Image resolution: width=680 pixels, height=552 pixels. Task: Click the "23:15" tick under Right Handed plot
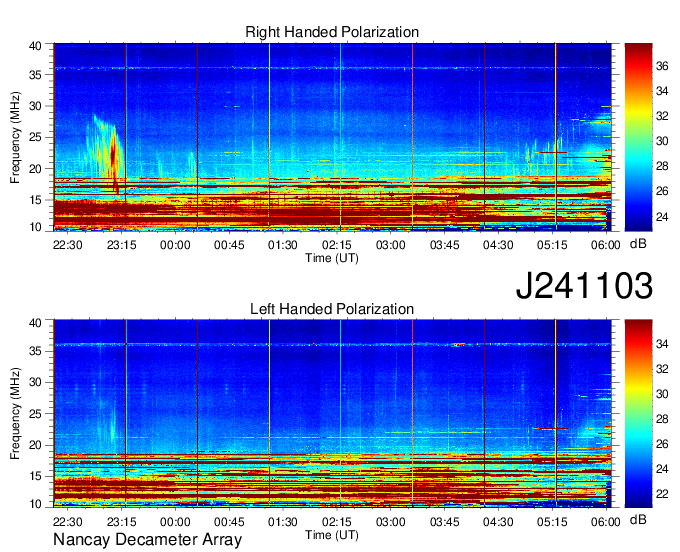coord(121,245)
